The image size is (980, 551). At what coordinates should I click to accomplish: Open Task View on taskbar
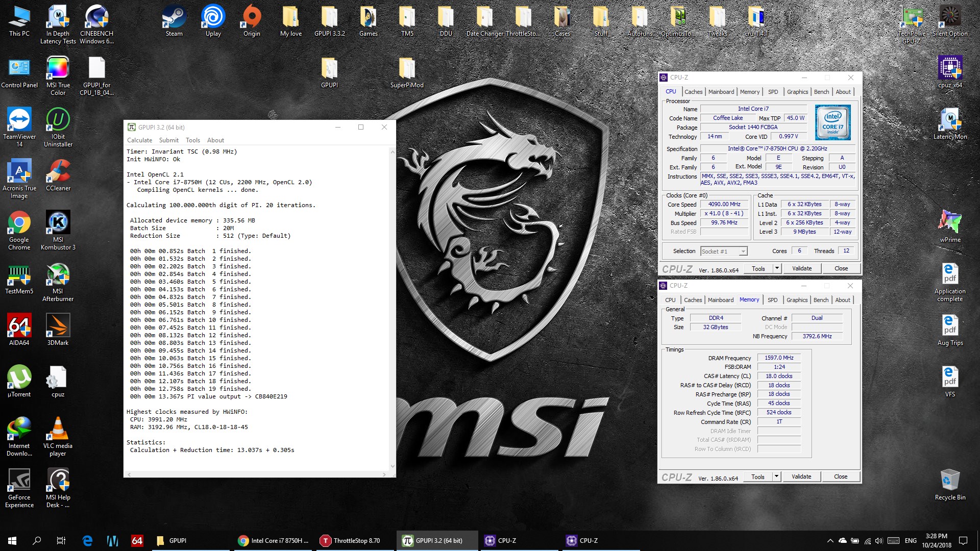(x=61, y=541)
